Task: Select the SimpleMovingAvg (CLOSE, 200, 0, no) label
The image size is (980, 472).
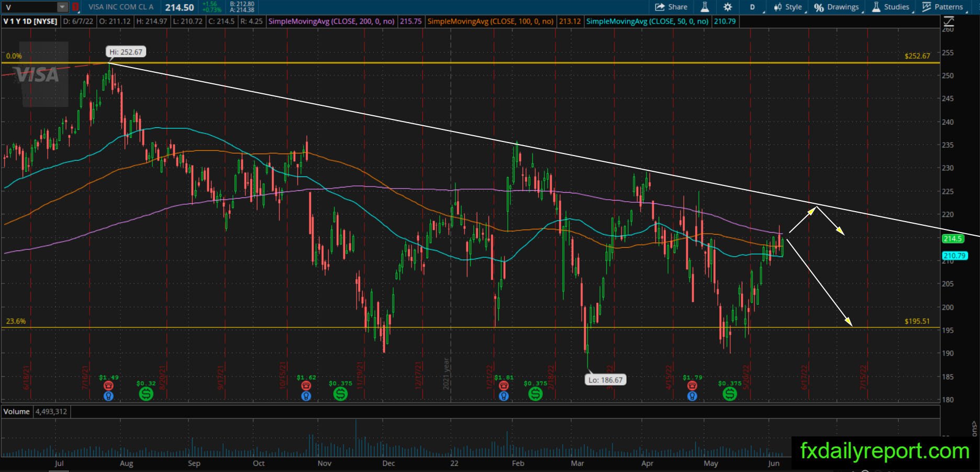Action: click(331, 21)
